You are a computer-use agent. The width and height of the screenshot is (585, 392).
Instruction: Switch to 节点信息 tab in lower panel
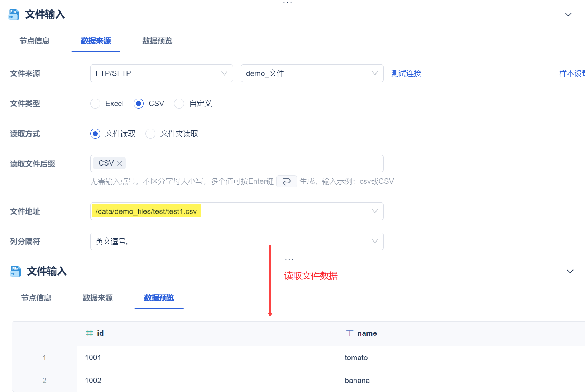[36, 298]
